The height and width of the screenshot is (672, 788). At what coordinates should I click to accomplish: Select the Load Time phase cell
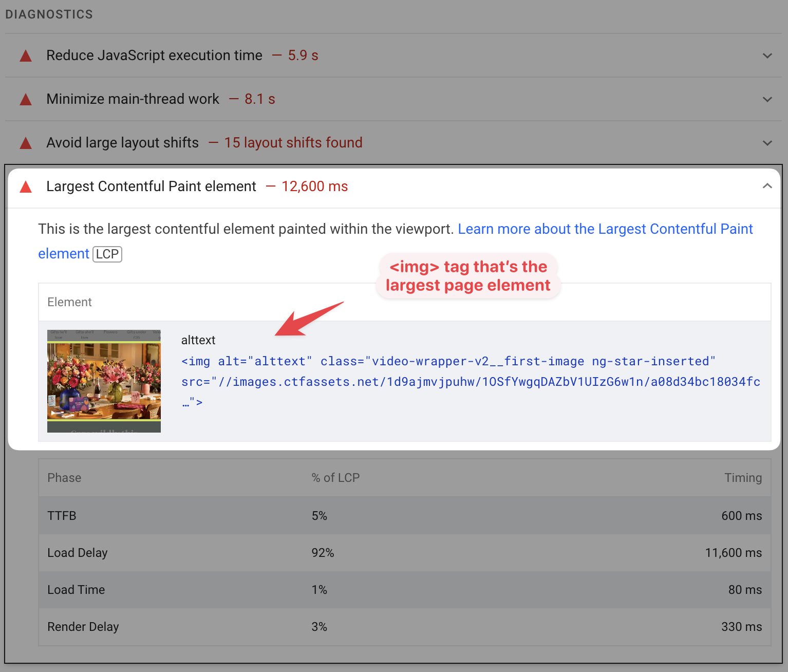[x=76, y=590]
